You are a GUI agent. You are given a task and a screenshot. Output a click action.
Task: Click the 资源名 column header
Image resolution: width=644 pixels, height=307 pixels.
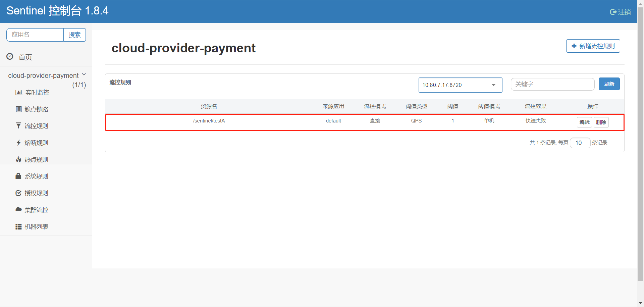point(209,106)
